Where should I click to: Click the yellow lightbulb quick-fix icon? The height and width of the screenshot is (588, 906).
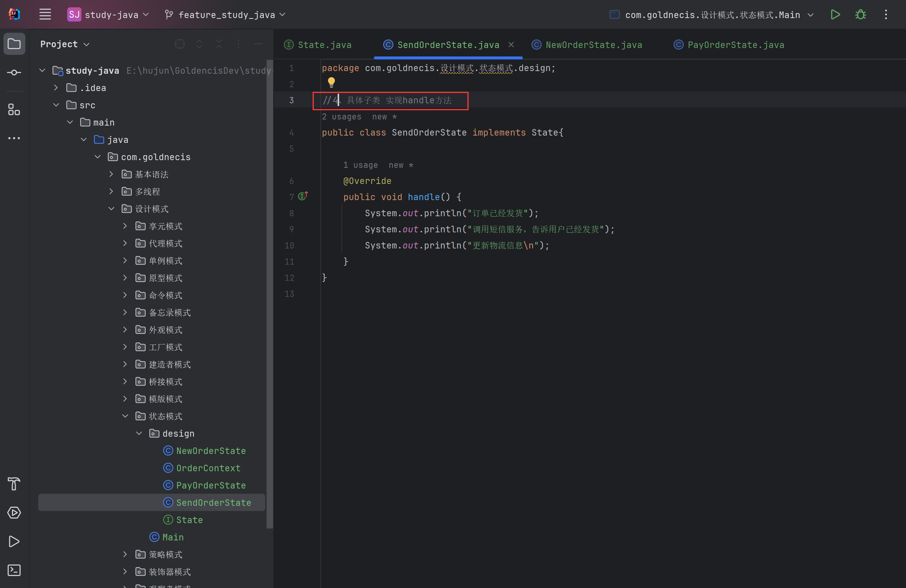click(x=331, y=82)
